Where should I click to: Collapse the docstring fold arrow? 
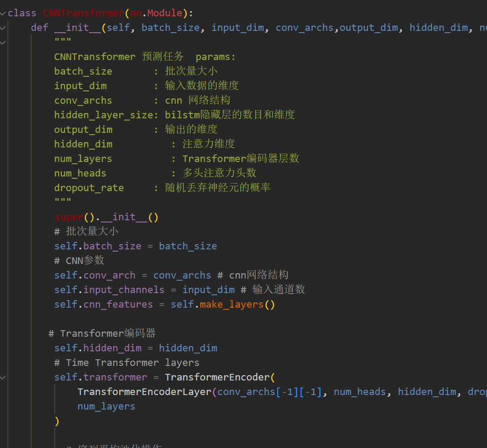pos(3,42)
